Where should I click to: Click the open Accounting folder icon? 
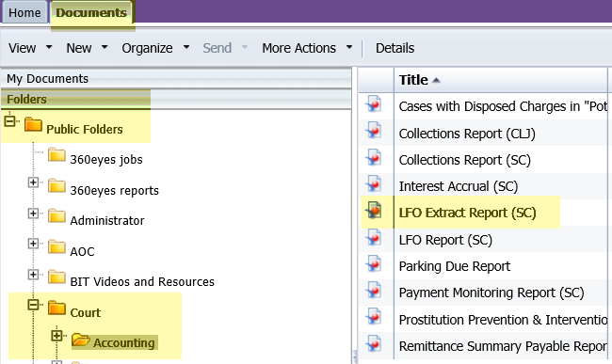point(81,340)
